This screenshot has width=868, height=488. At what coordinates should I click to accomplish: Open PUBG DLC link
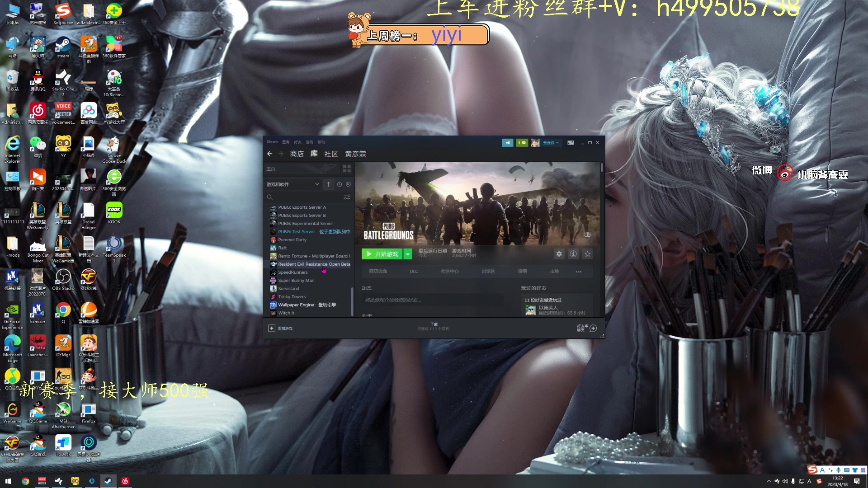pos(414,272)
